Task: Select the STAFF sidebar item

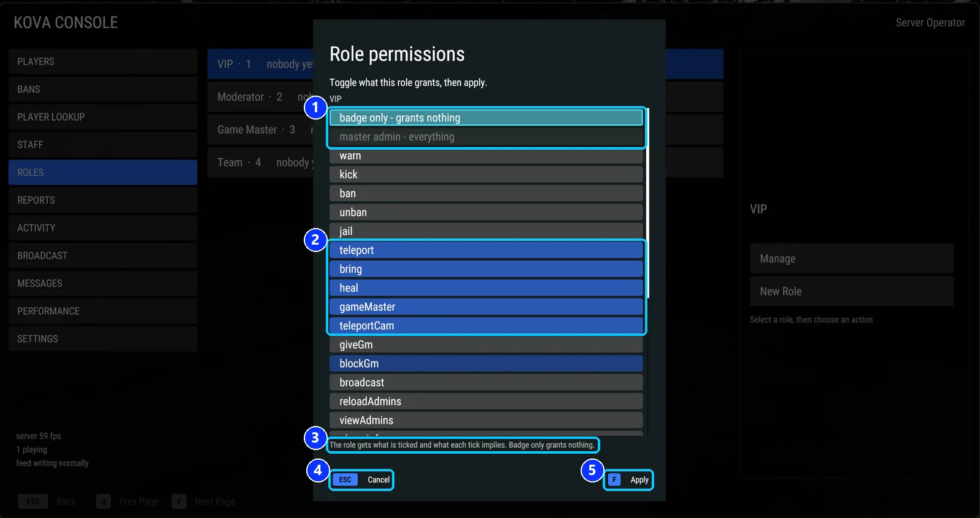Action: pos(103,145)
